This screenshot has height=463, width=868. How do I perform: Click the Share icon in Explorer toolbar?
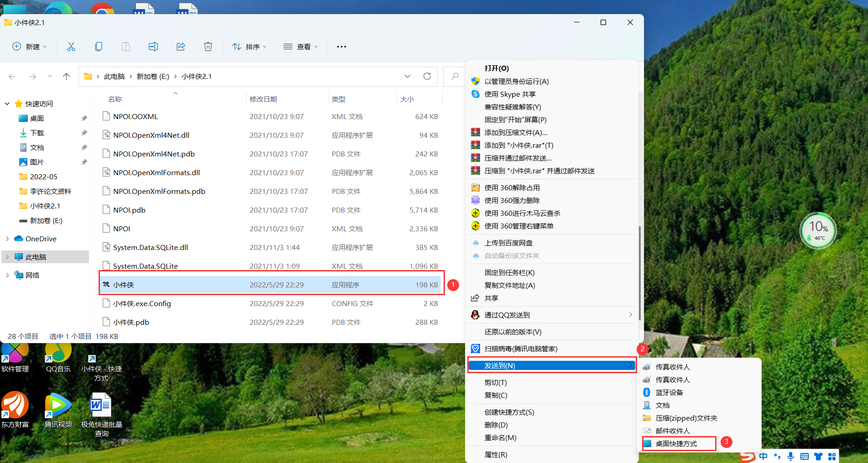pyautogui.click(x=181, y=47)
